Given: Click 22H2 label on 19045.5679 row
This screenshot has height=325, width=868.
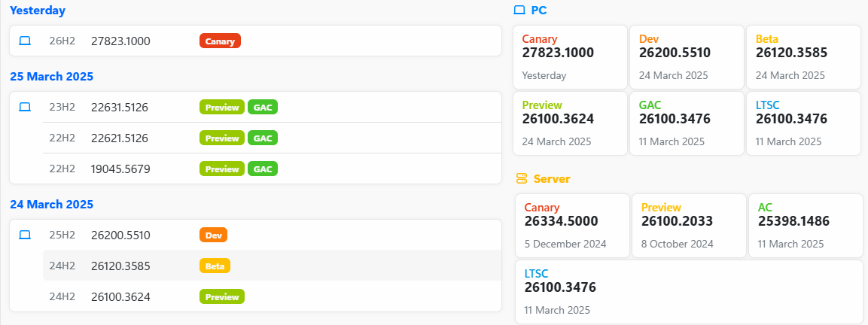Looking at the screenshot, I should coord(62,169).
